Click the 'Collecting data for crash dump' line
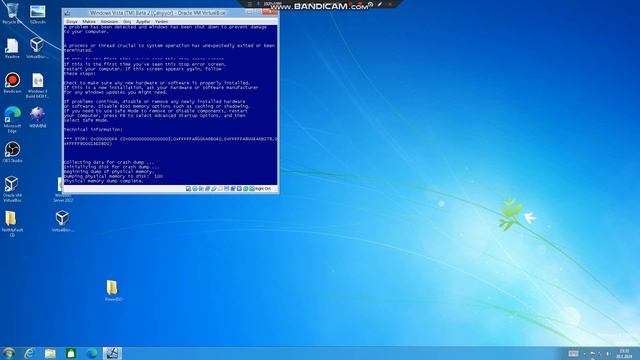 (109, 162)
